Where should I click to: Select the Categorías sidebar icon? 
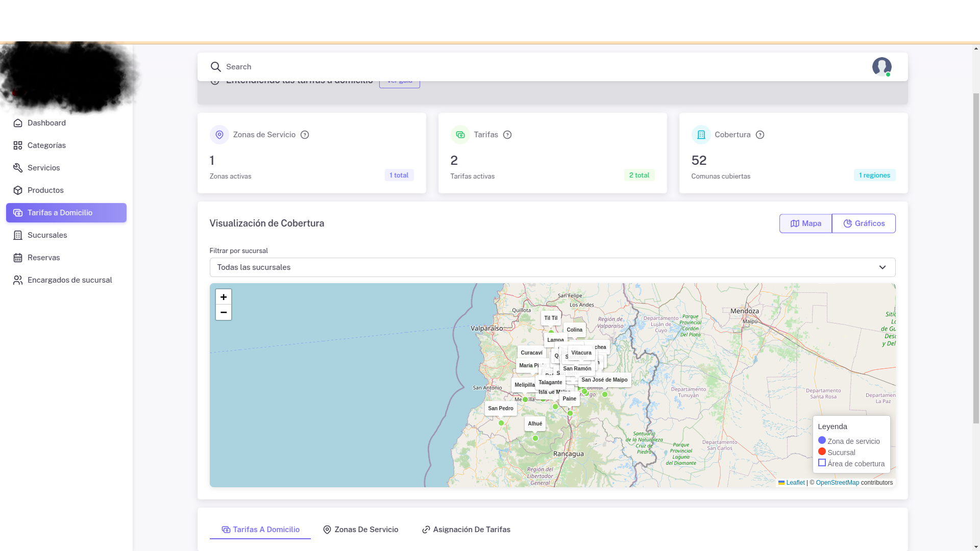[17, 145]
